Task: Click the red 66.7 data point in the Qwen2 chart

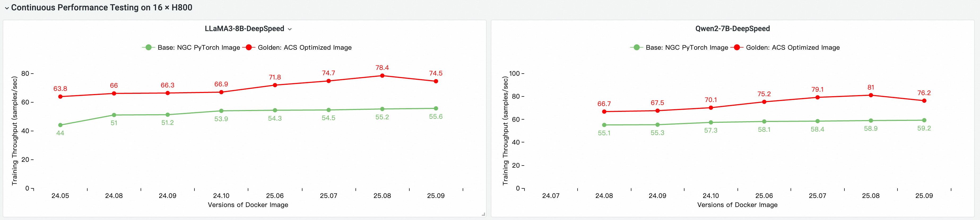Action: pos(604,112)
